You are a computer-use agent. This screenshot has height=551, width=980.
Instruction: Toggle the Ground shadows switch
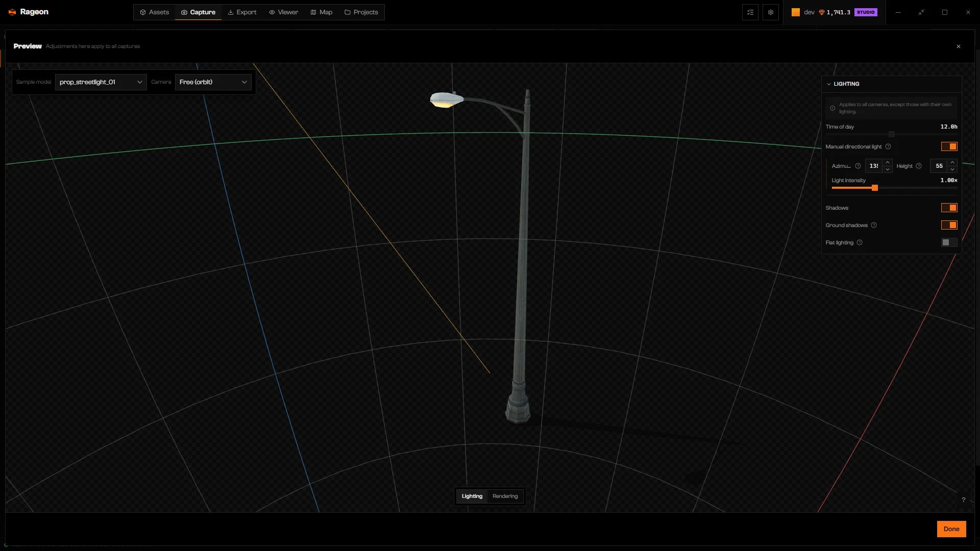(949, 225)
